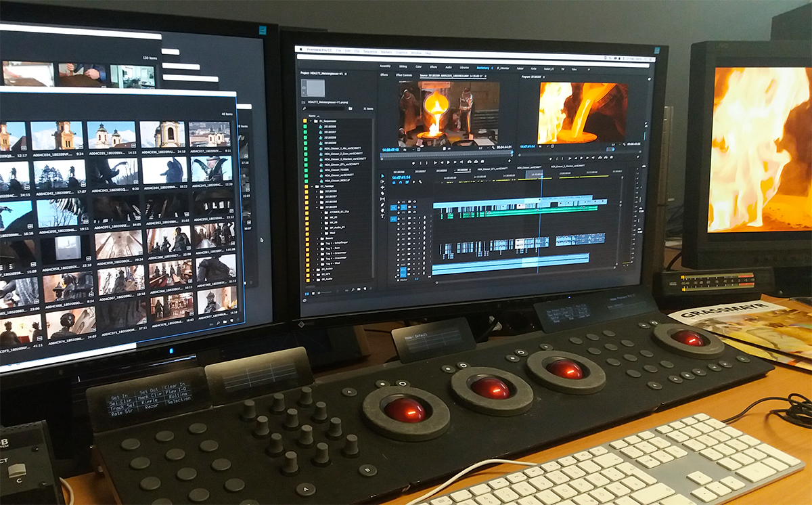Click Mark Out in the Source monitor

pos(426,162)
